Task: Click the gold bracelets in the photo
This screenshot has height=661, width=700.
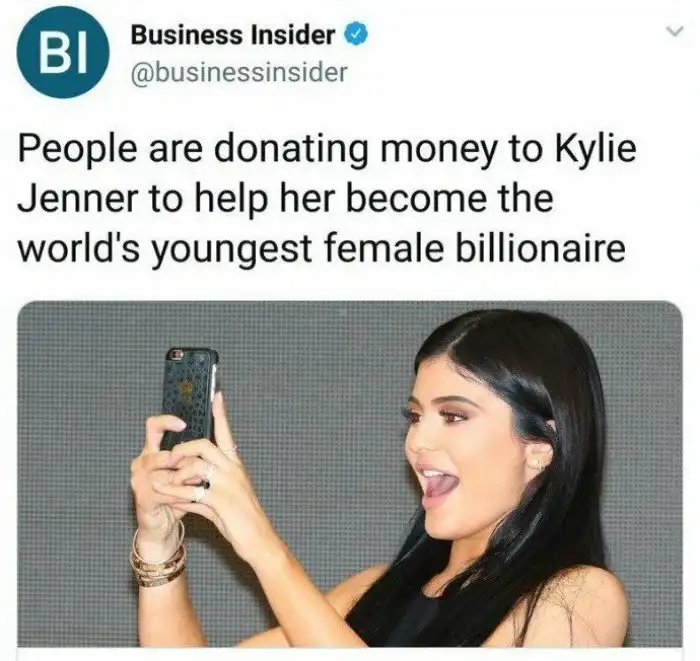Action: (x=158, y=558)
